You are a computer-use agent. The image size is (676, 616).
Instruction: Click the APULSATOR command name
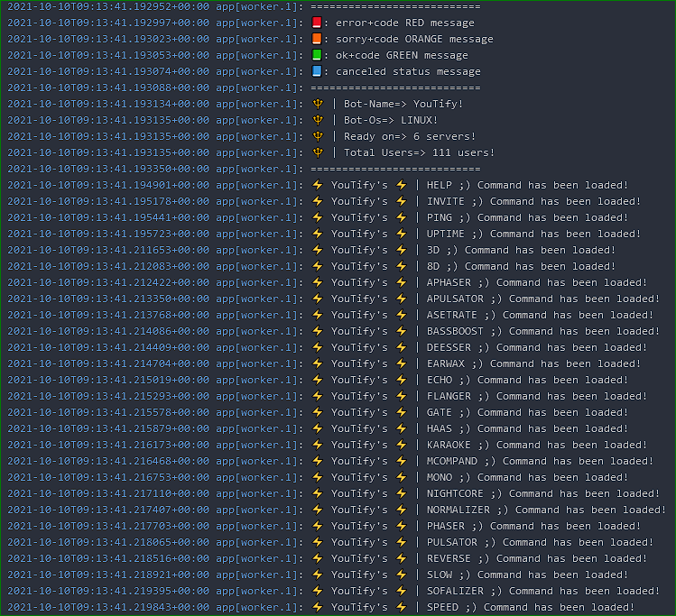coord(455,299)
